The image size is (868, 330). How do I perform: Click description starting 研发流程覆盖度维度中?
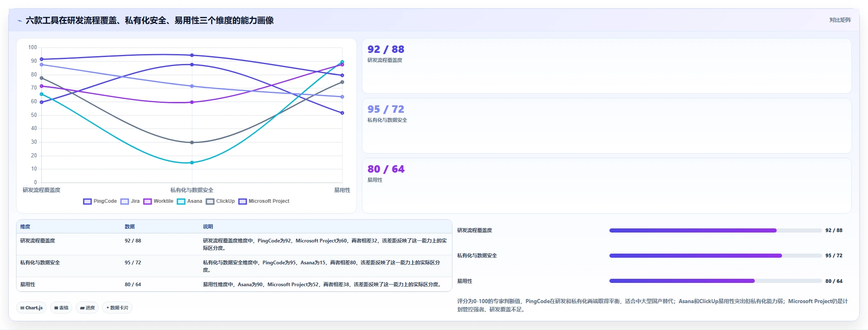pos(325,245)
